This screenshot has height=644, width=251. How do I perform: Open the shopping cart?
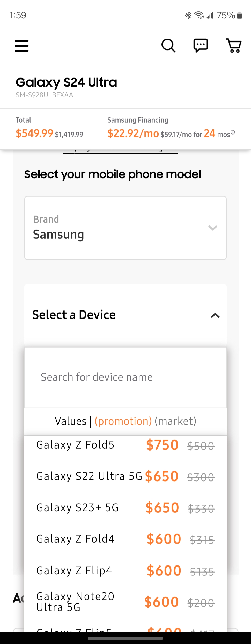pos(234,46)
